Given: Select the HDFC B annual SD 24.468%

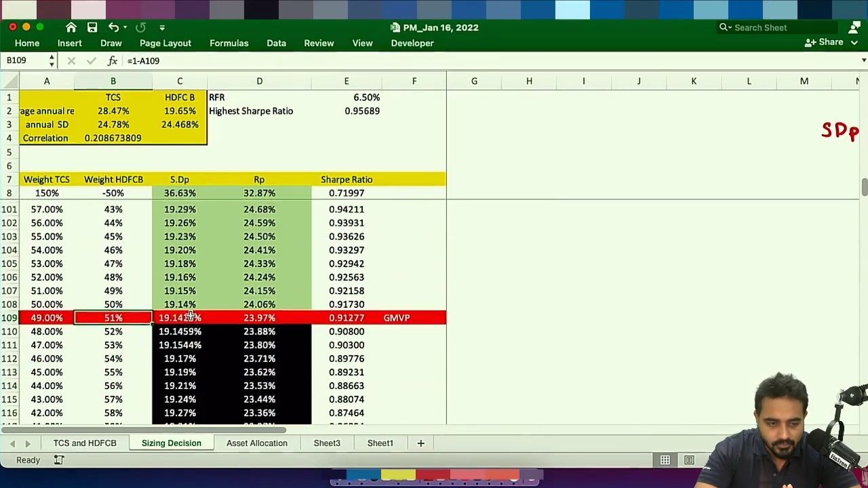Looking at the screenshot, I should point(180,125).
